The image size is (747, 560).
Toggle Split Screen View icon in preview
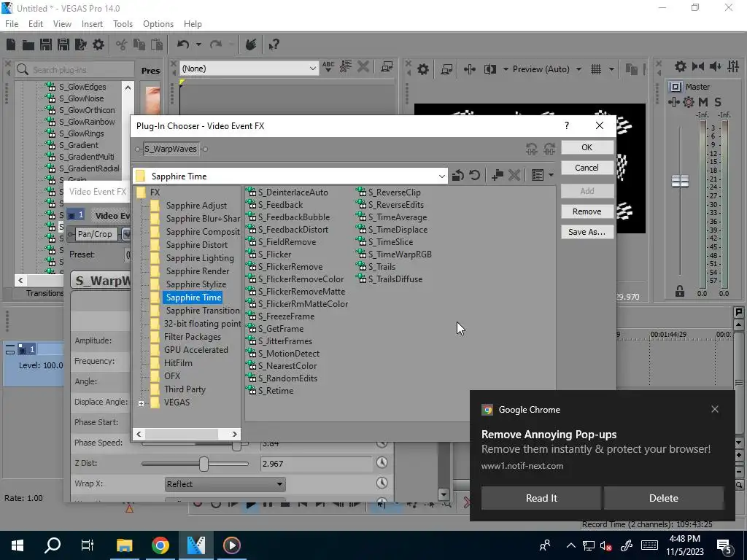tap(490, 69)
